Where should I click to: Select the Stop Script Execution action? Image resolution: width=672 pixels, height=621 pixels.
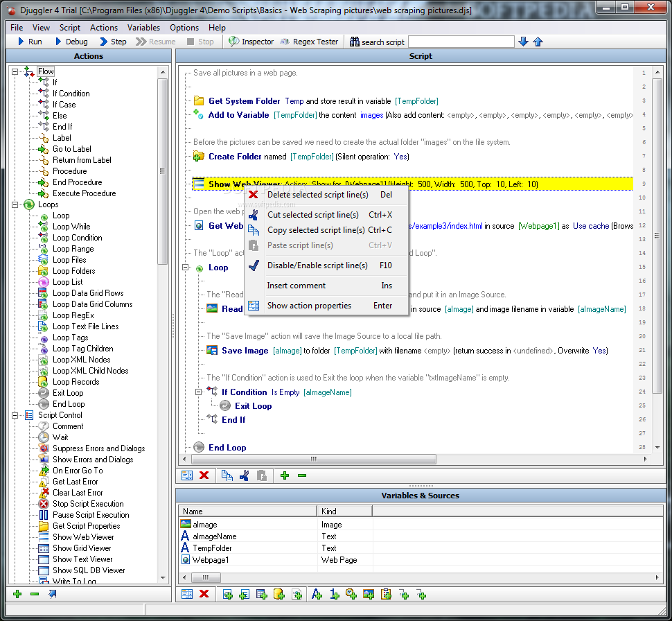point(88,504)
